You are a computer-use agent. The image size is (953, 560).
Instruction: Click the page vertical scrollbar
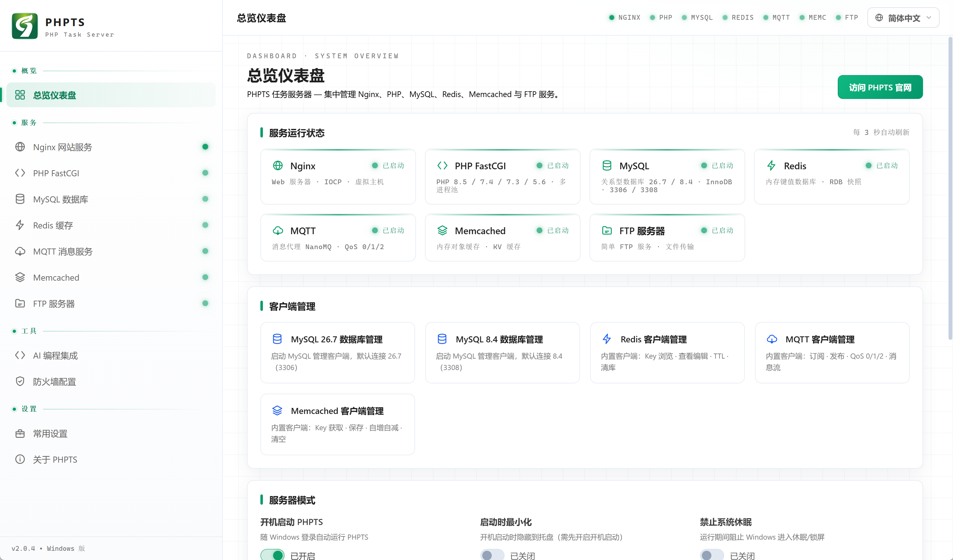click(x=950, y=189)
